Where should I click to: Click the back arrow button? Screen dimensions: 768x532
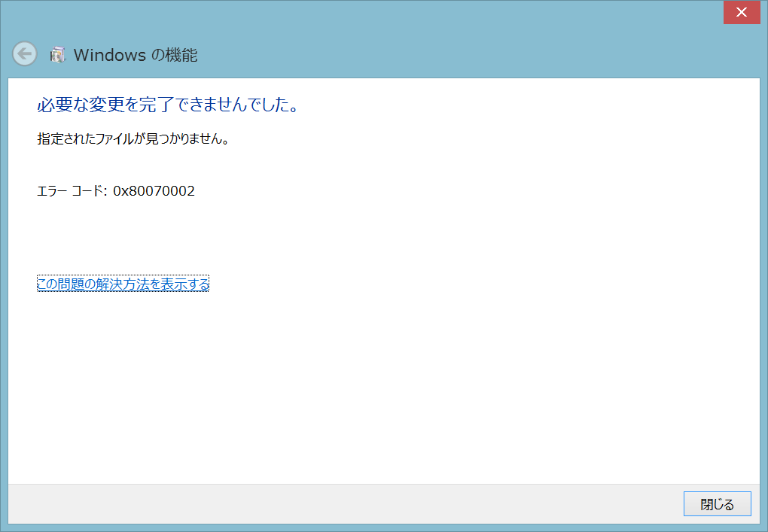[x=24, y=53]
